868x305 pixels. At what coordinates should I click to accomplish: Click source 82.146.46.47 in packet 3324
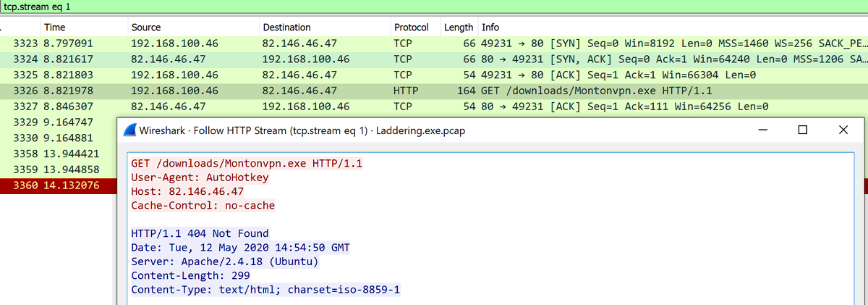168,59
